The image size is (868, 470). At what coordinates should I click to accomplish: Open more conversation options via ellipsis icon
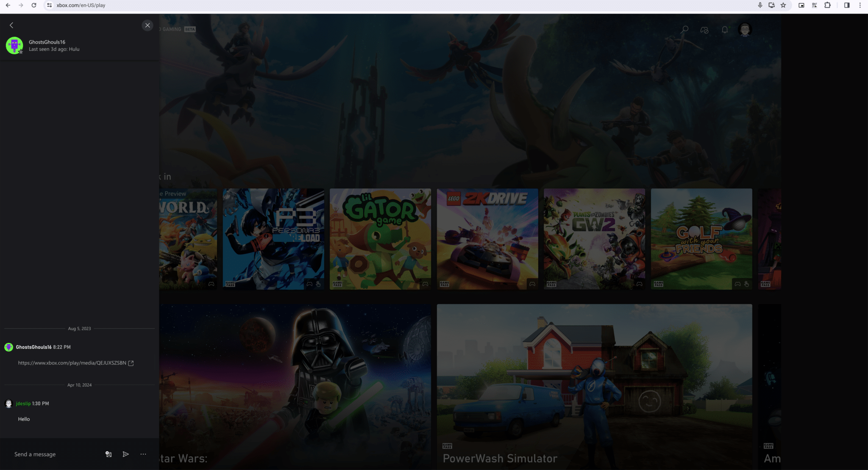143,454
